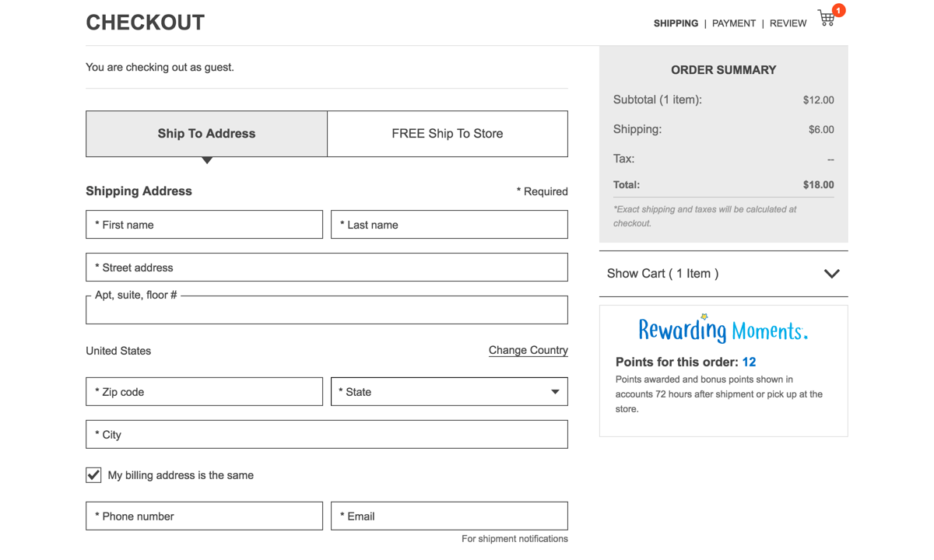The width and height of the screenshot is (934, 560).
Task: Open the State dropdown
Action: point(449,392)
